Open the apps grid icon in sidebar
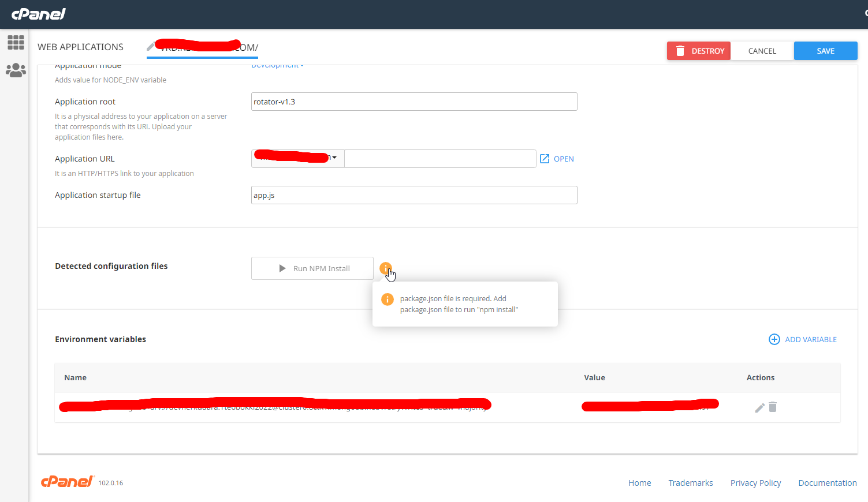This screenshot has height=502, width=868. pos(16,42)
